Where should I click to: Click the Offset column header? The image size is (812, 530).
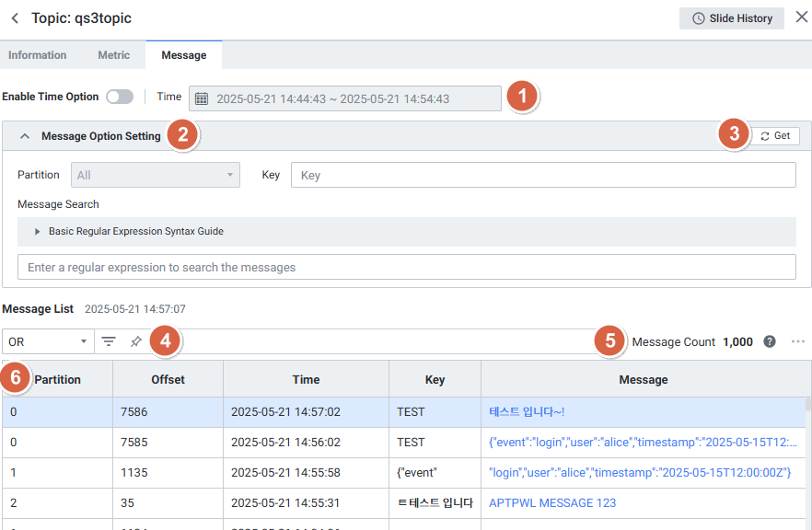(168, 379)
